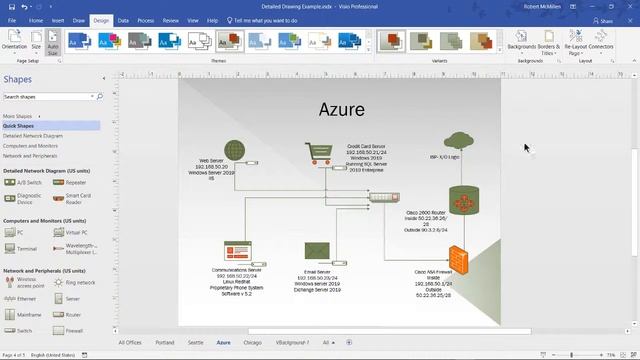
Task: Open the Orientation dropdown button
Action: pos(14,42)
